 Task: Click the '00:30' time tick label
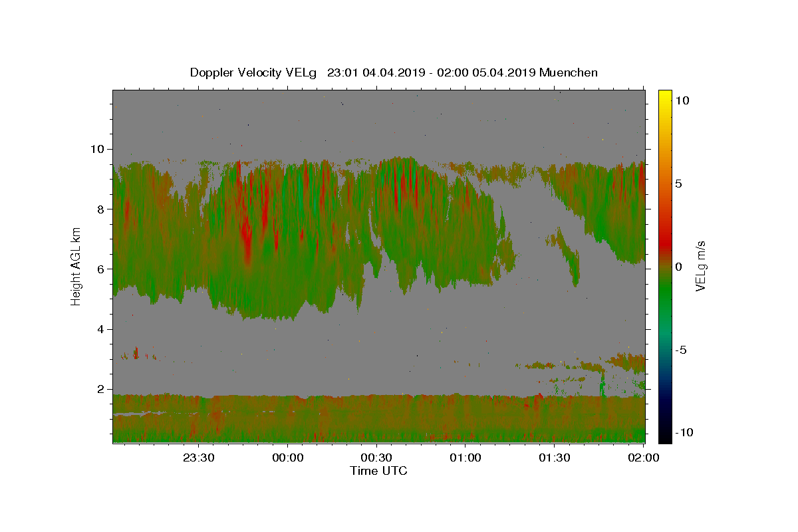(x=376, y=458)
